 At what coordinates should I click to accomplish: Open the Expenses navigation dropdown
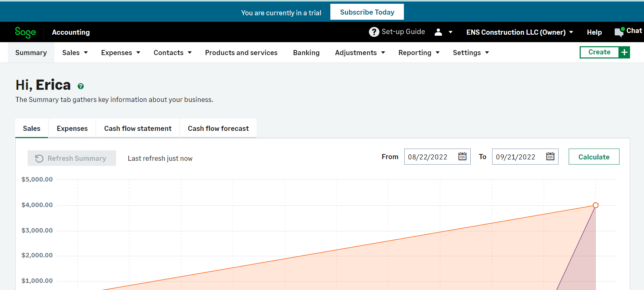pos(121,53)
